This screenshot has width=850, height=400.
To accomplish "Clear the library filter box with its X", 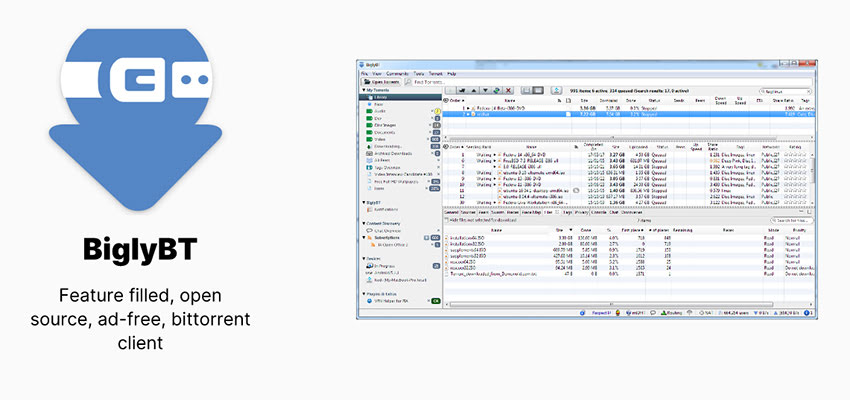I will point(808,92).
